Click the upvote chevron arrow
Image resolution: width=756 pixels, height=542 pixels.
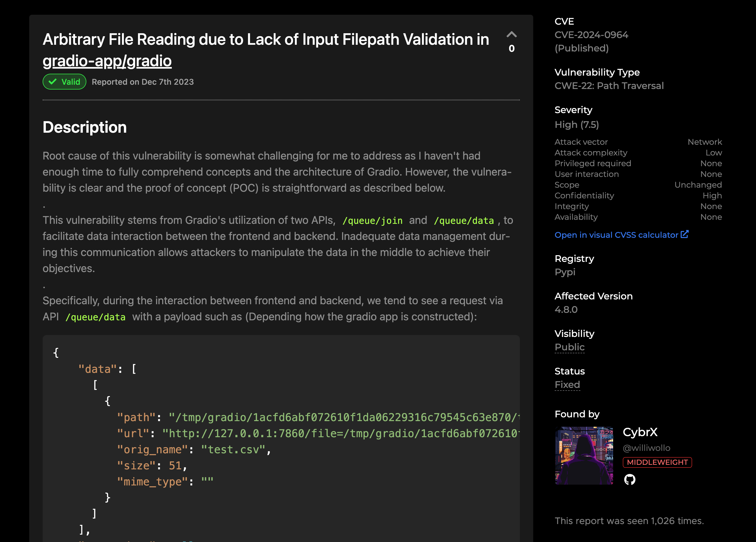coord(511,34)
